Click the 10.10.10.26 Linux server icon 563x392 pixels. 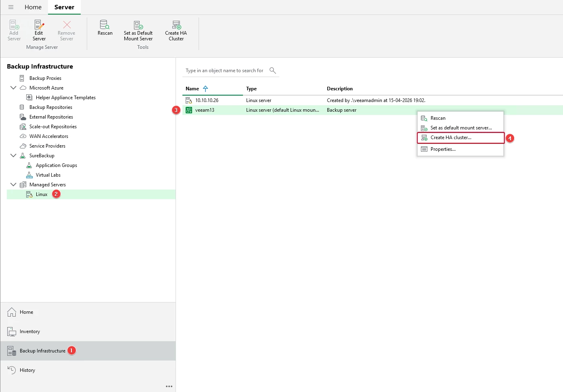pyautogui.click(x=188, y=100)
